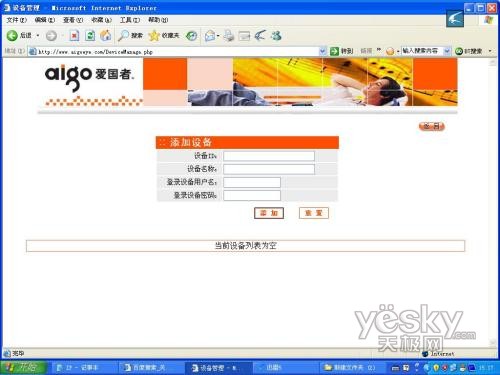Click the Mail envelope icon
This screenshot has height=375, width=500.
point(210,36)
